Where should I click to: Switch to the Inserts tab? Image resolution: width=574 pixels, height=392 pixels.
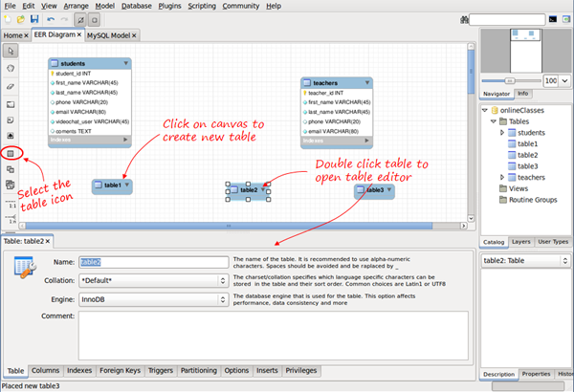point(267,370)
